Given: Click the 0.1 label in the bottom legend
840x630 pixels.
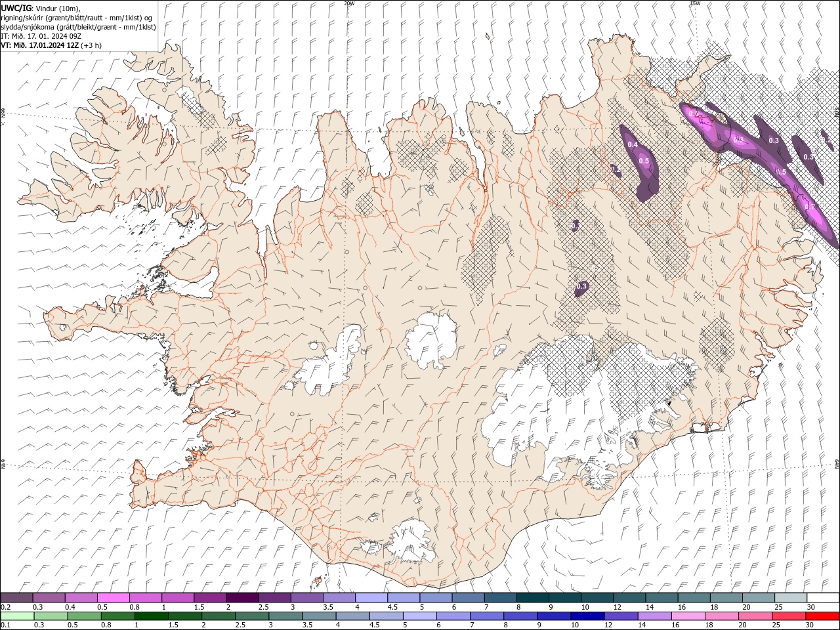Looking at the screenshot, I should tap(5, 625).
